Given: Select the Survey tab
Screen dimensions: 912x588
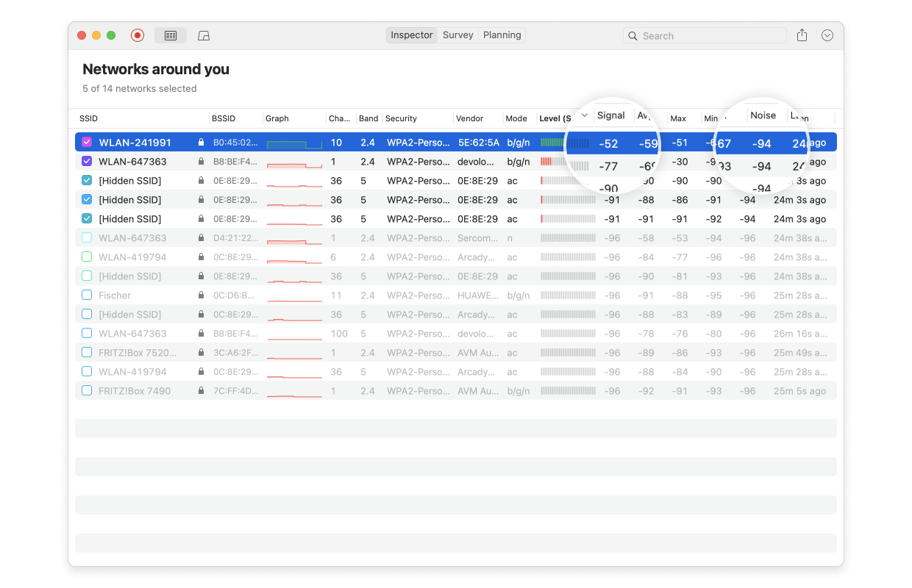Looking at the screenshot, I should point(458,35).
